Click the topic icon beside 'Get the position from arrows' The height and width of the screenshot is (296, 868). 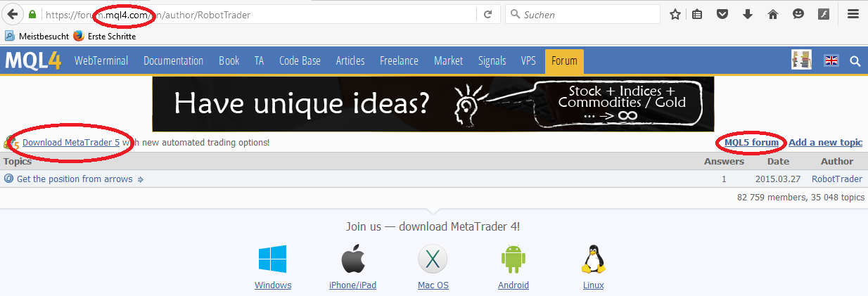click(x=8, y=179)
